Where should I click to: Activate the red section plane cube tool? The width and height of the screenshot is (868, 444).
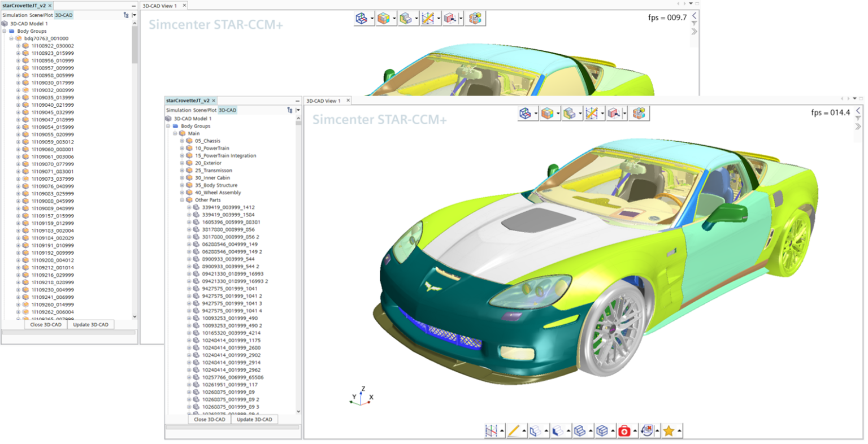click(614, 113)
